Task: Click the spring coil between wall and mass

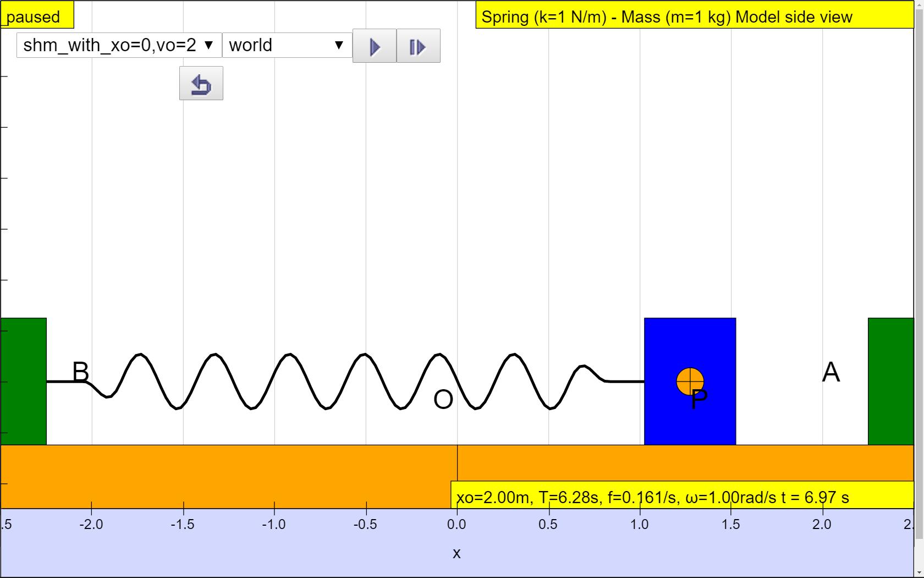Action: tap(345, 381)
